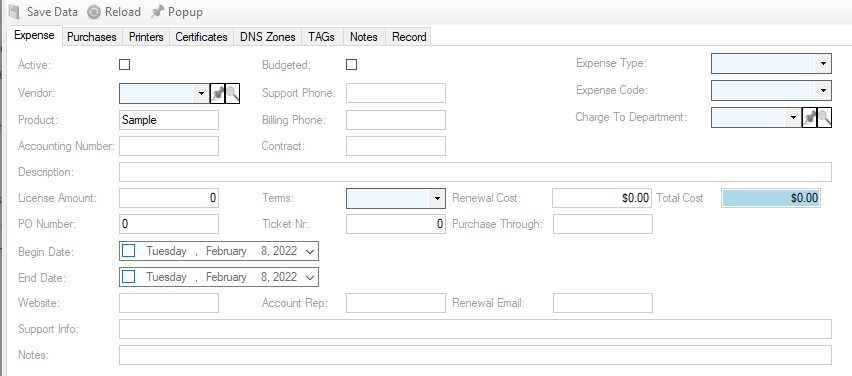Click the Save Data disk icon
The image size is (852, 376).
[15, 12]
